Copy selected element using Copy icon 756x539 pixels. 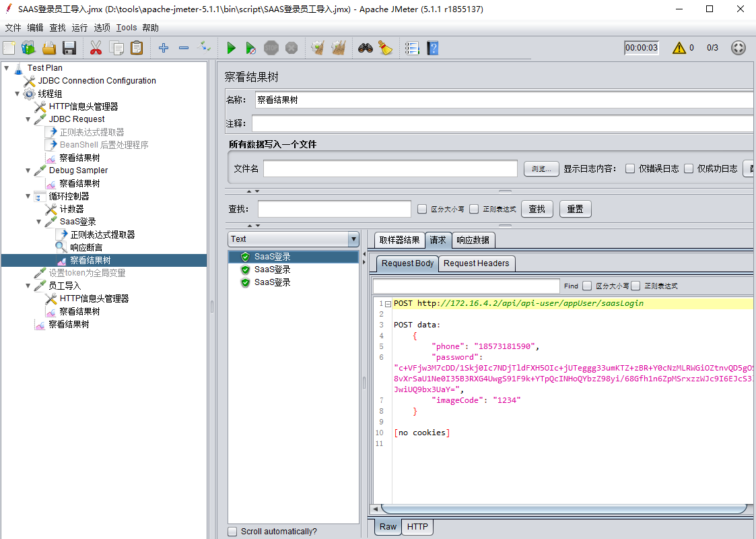116,48
